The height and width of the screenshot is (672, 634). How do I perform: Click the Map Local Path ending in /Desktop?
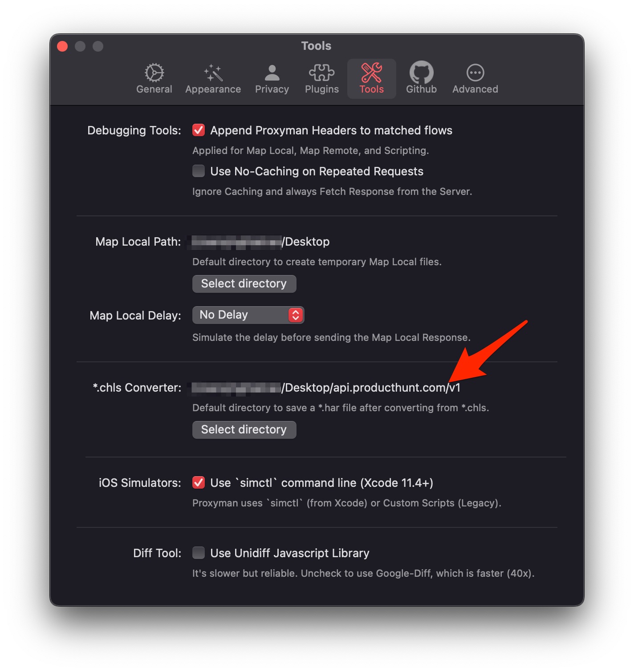260,242
